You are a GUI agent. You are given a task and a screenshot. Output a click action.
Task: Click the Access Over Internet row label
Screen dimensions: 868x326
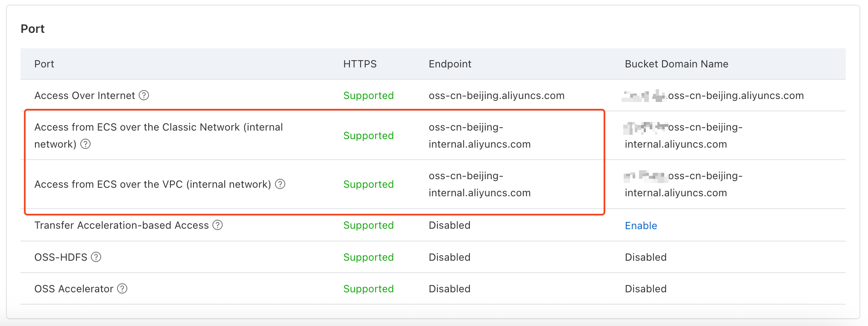pos(85,96)
